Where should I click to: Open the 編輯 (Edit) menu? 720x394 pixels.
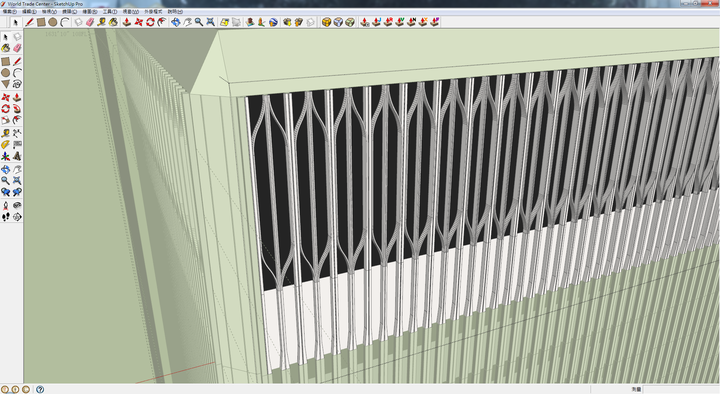[x=29, y=11]
